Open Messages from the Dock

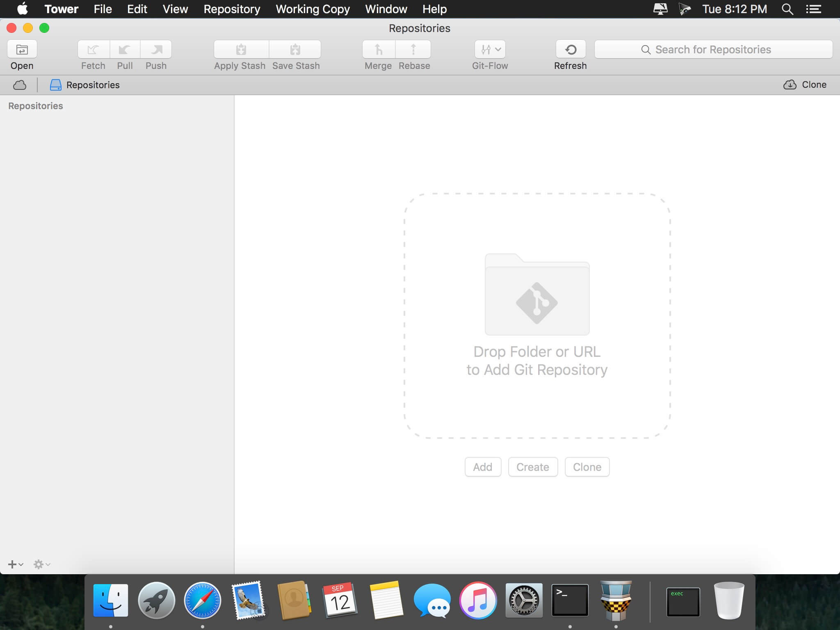tap(432, 600)
